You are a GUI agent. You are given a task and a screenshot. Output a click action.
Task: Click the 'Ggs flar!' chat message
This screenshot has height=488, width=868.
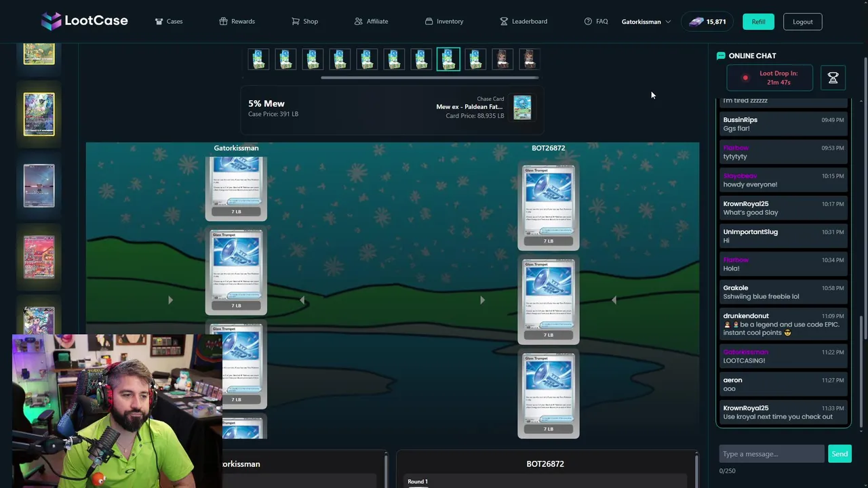coord(736,128)
